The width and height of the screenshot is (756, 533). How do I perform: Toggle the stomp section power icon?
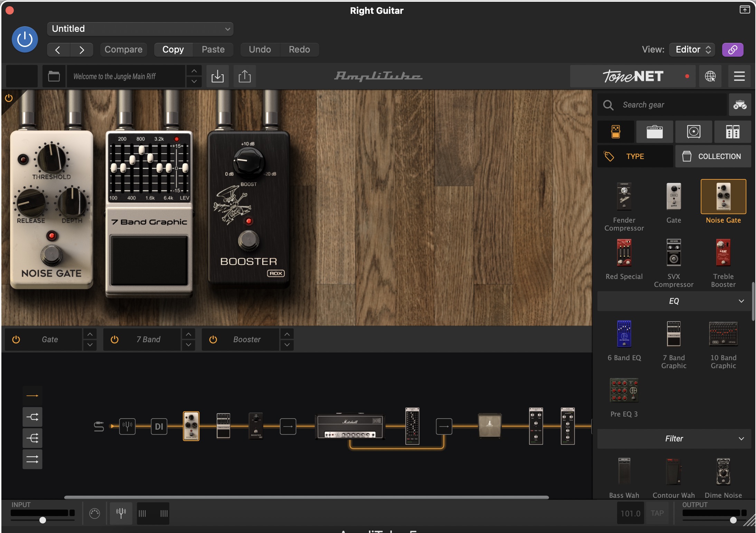coord(9,98)
